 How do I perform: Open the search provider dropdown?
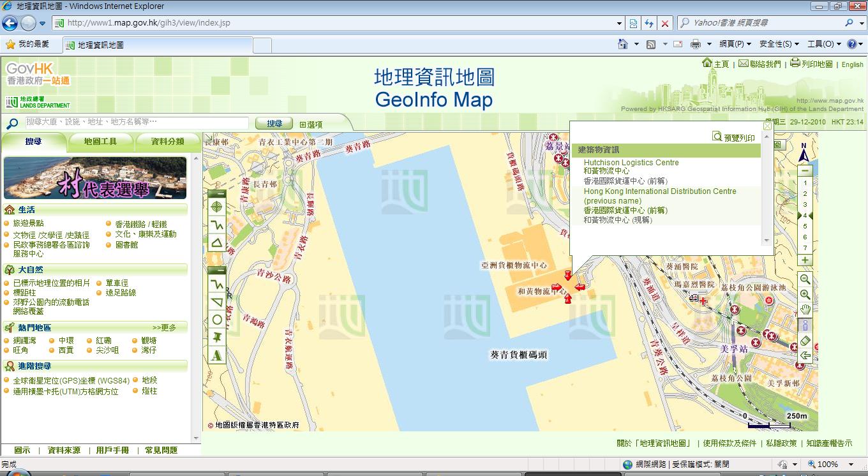click(x=860, y=23)
